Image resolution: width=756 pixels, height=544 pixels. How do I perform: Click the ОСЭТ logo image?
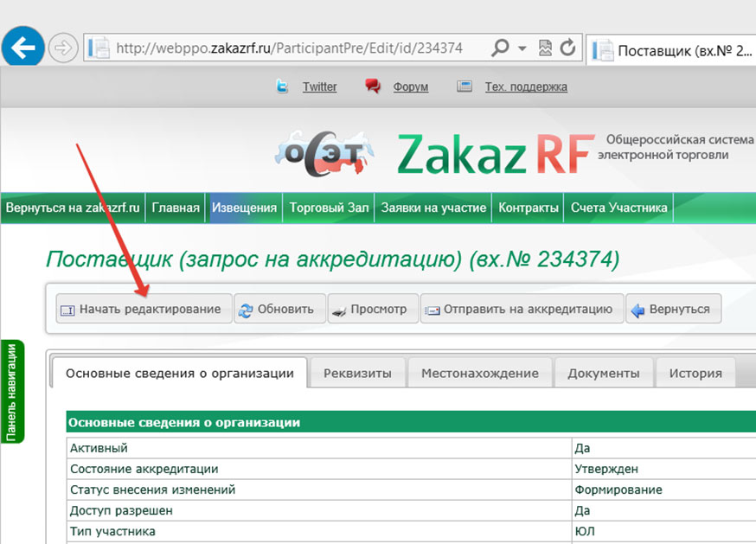point(324,153)
